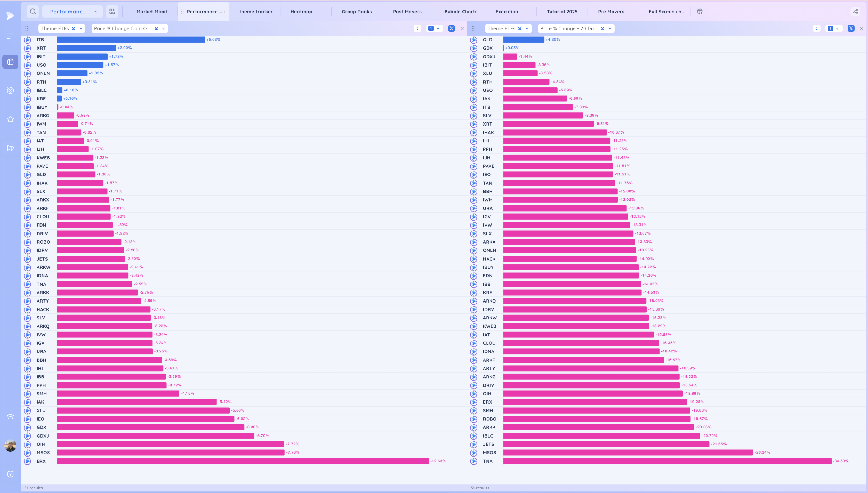Viewport: 868px width, 493px height.
Task: Select the TNA ticker in right panel
Action: click(x=487, y=461)
